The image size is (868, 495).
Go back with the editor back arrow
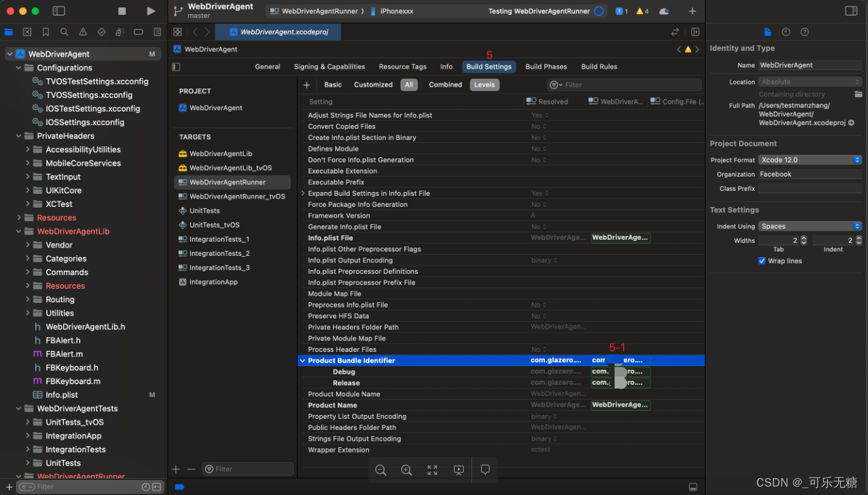click(195, 32)
